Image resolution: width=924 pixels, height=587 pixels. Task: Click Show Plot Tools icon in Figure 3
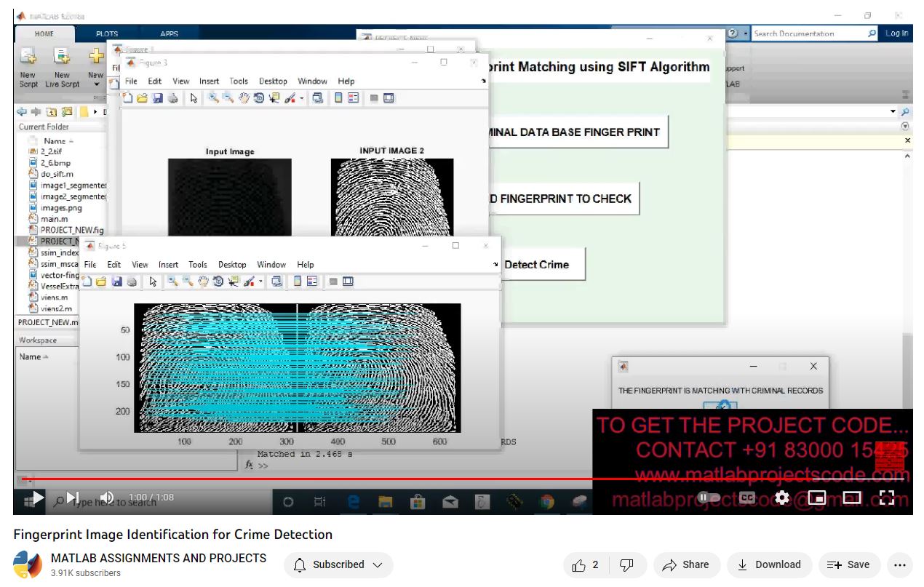pos(389,98)
